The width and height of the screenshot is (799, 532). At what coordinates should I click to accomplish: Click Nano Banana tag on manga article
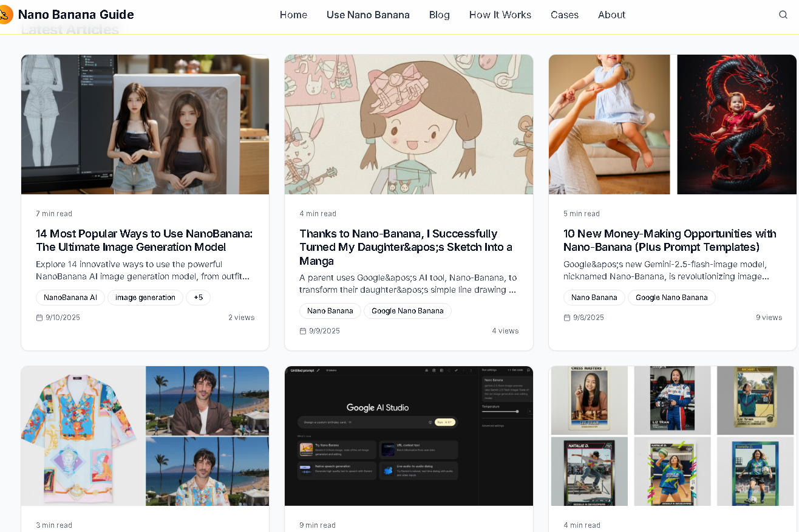click(x=330, y=311)
